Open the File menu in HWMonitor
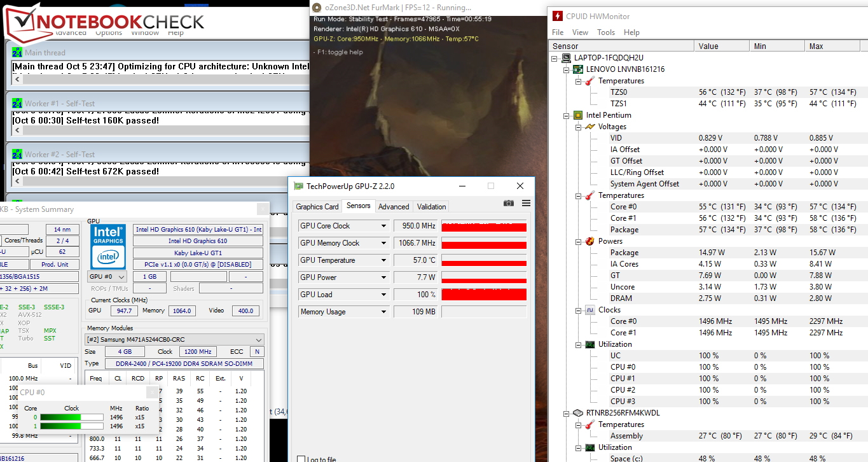This screenshot has height=462, width=868. coord(558,32)
